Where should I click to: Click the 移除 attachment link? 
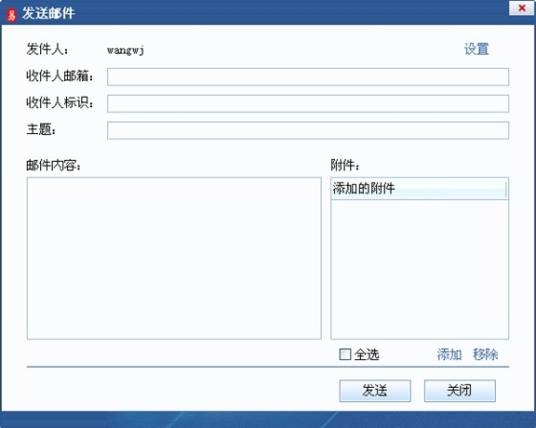tap(485, 354)
